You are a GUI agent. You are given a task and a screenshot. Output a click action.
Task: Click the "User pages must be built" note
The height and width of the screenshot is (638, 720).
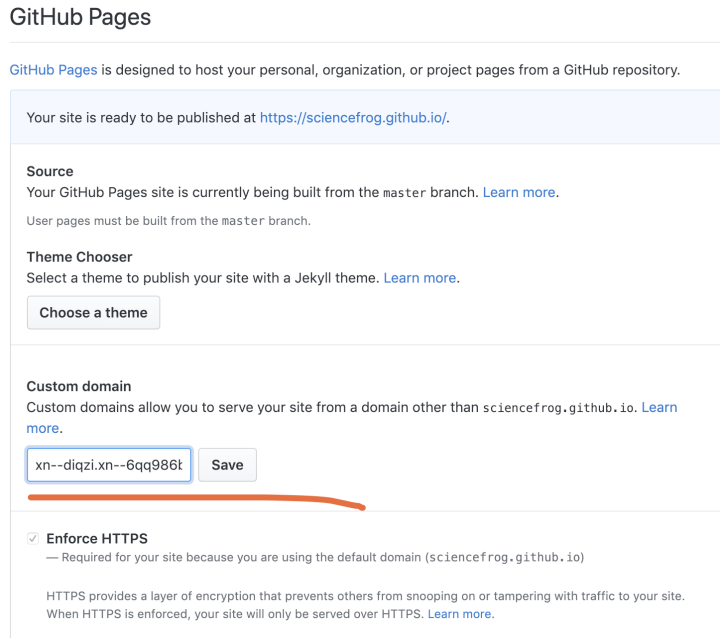[168, 220]
